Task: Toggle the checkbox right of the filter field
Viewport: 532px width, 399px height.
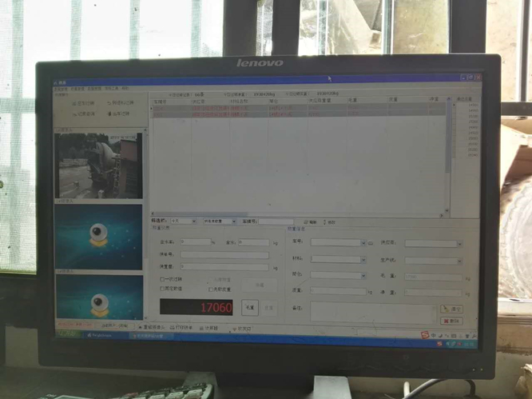Action: click(305, 221)
